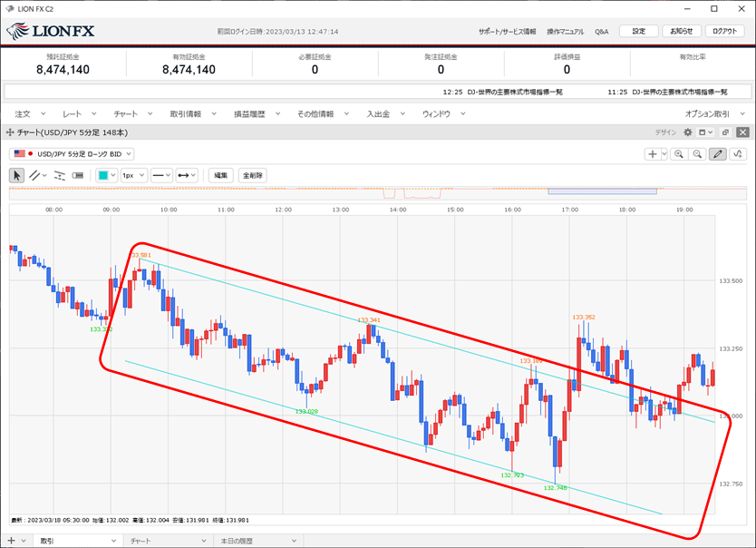The width and height of the screenshot is (756, 548).
Task: Switch to the 本日の履歴 bottom tab
Action: (x=258, y=541)
